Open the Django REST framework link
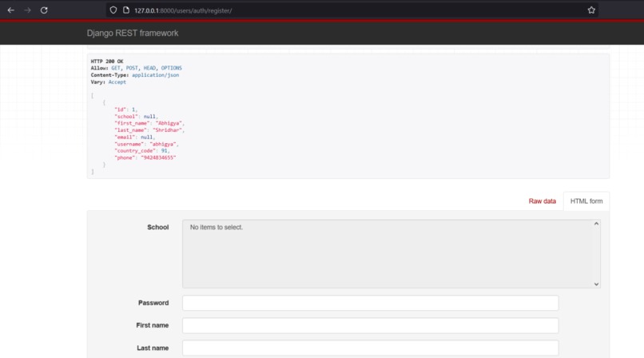Image resolution: width=644 pixels, height=358 pixels. pyautogui.click(x=133, y=34)
